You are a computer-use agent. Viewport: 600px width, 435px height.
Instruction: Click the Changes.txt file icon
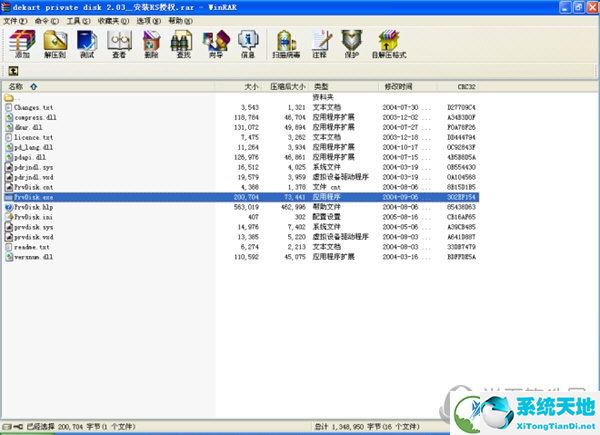coord(9,108)
